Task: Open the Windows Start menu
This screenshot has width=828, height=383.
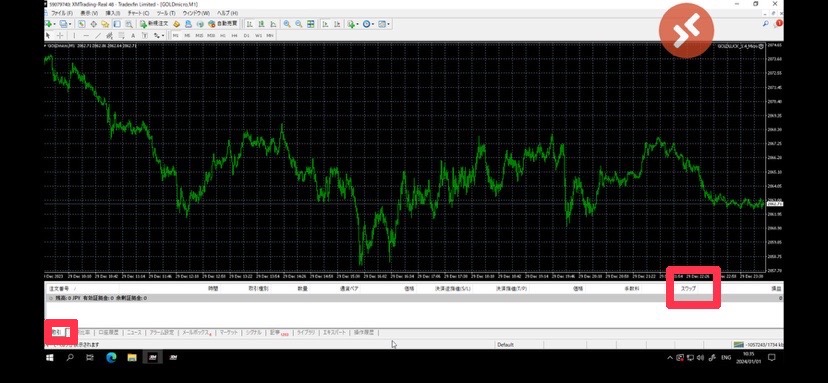Action: pos(50,358)
